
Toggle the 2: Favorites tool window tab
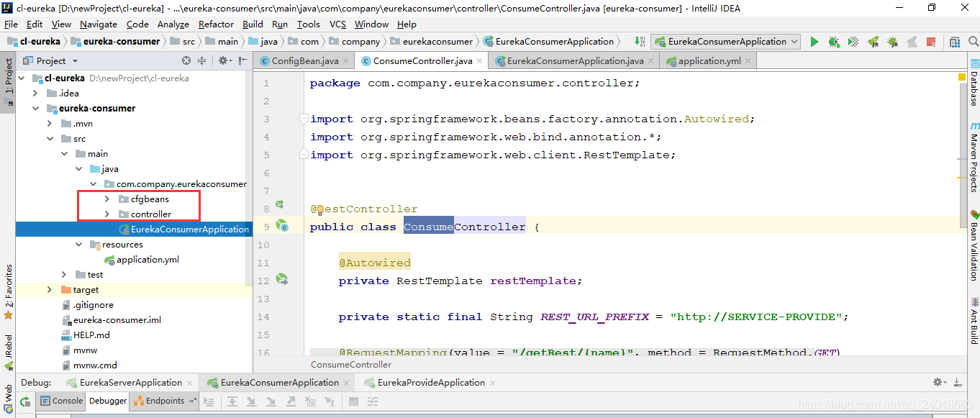(9, 292)
